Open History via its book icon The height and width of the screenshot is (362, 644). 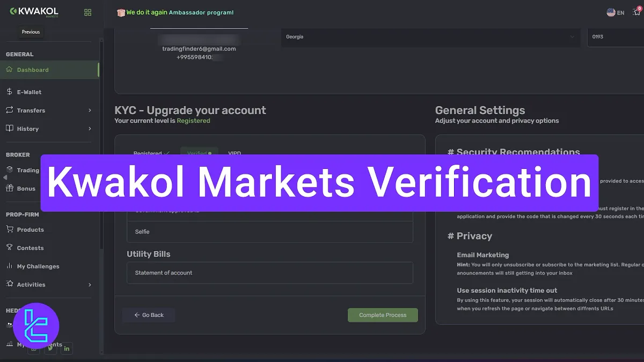click(x=9, y=129)
